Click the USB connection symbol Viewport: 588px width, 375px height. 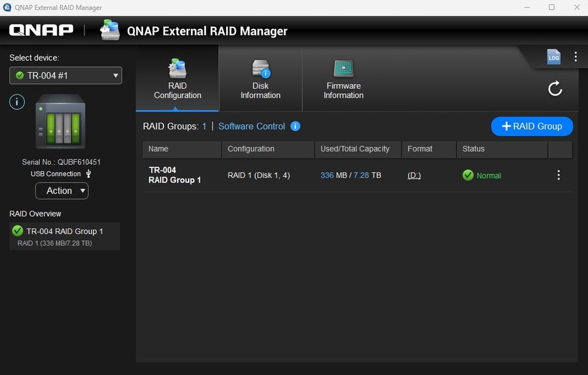88,173
